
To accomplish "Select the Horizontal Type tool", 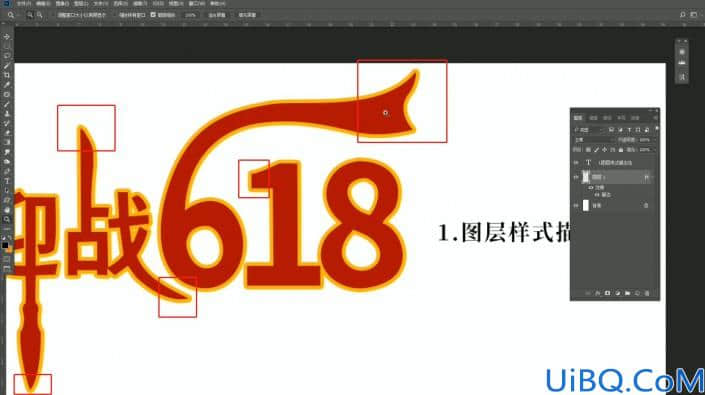I will (7, 181).
